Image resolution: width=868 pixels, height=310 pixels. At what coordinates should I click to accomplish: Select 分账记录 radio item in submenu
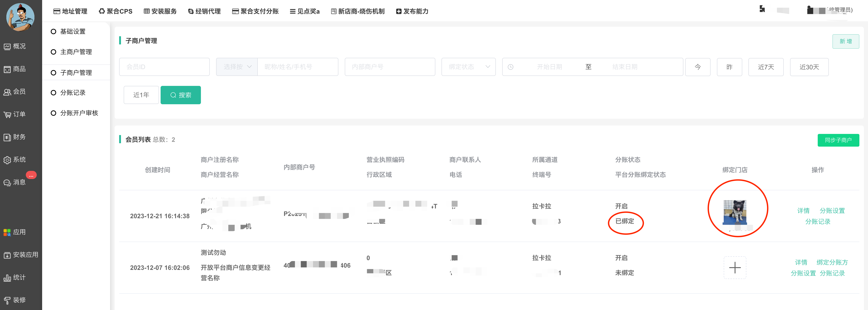[x=53, y=93]
